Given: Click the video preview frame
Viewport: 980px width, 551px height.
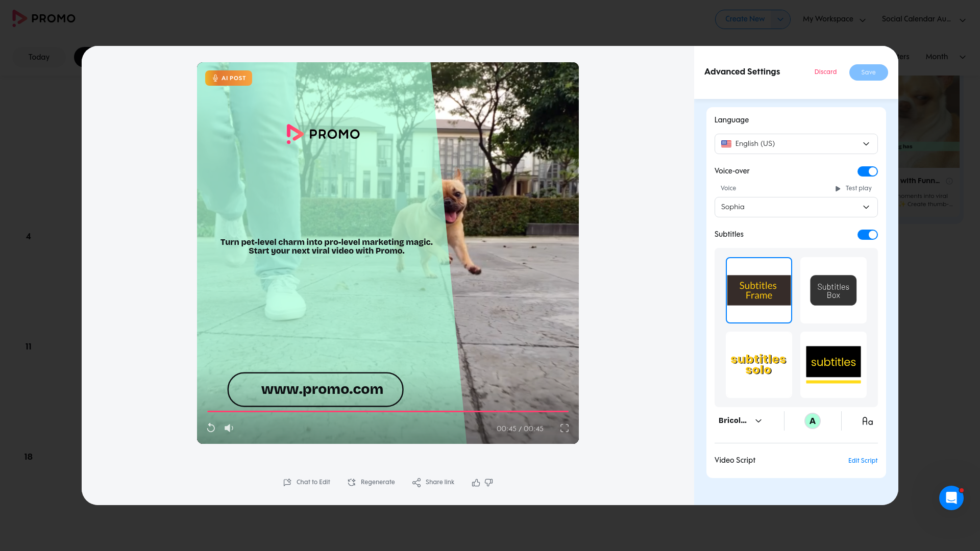Looking at the screenshot, I should coord(388,253).
